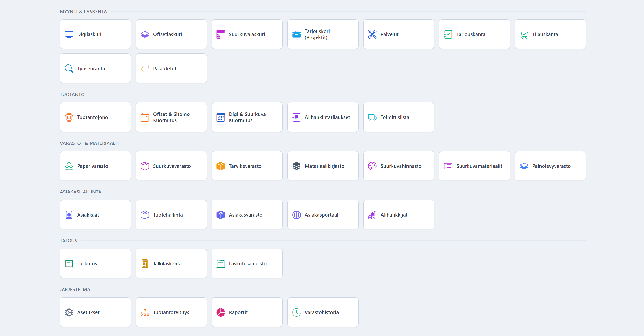Open the Painolevyvarasto card

pyautogui.click(x=550, y=166)
